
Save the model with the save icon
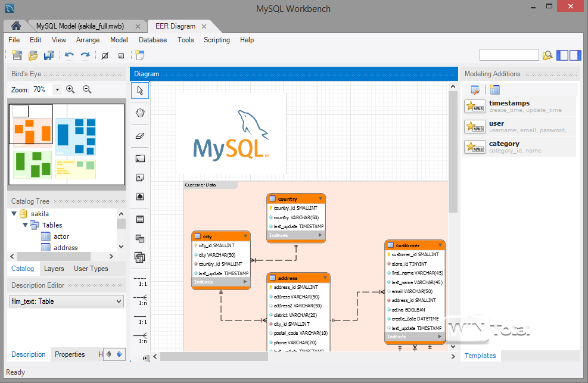[49, 55]
